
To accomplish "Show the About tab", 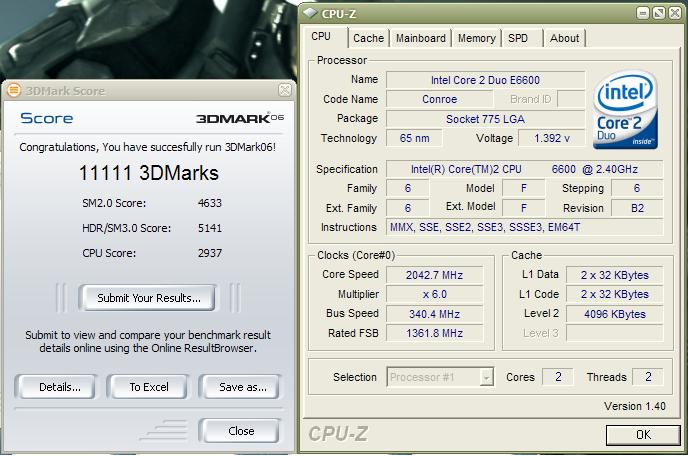I will click(x=565, y=38).
